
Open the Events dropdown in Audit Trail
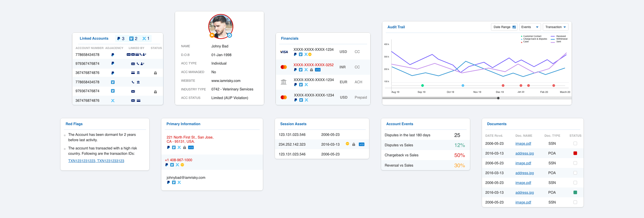click(x=530, y=27)
